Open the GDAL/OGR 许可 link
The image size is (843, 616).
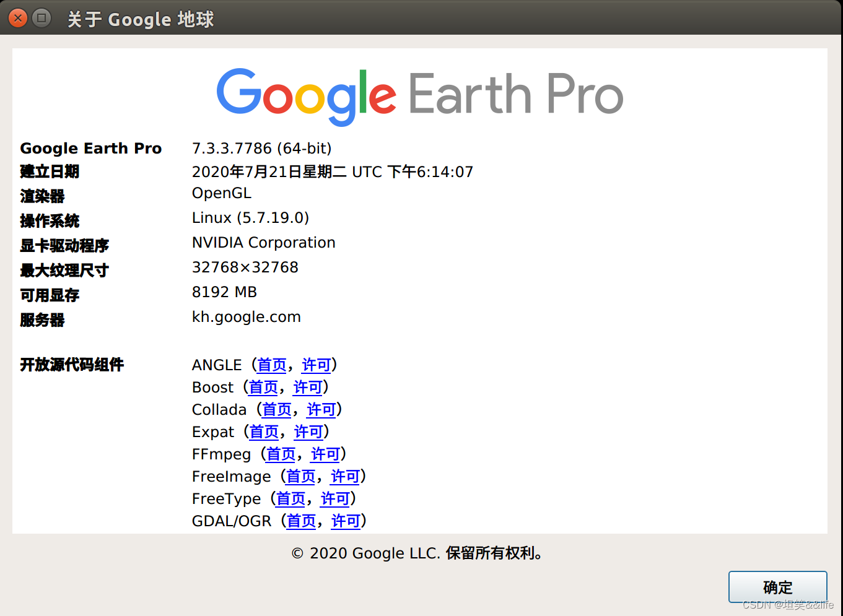(346, 521)
